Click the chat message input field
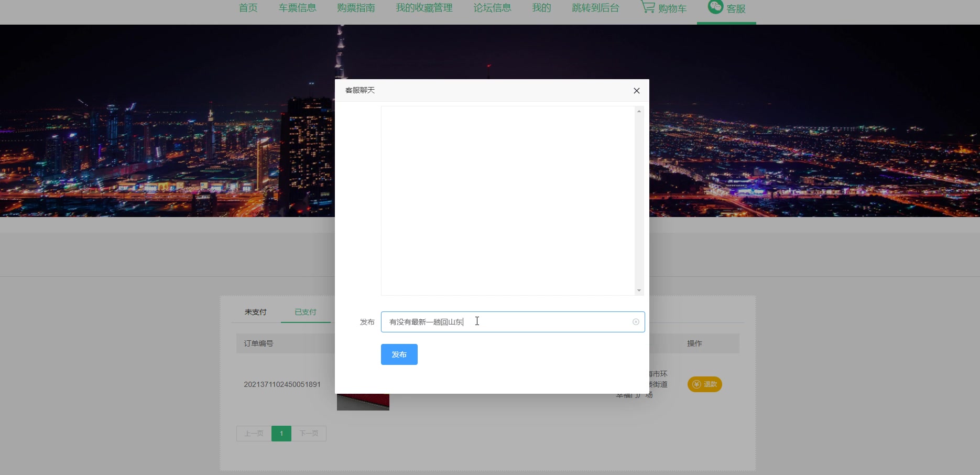 click(x=513, y=322)
